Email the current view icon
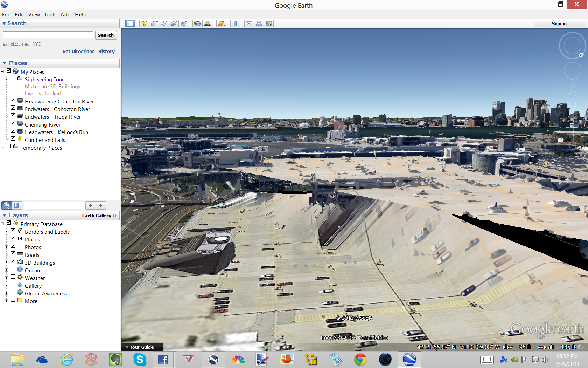588x368 pixels. pos(249,23)
